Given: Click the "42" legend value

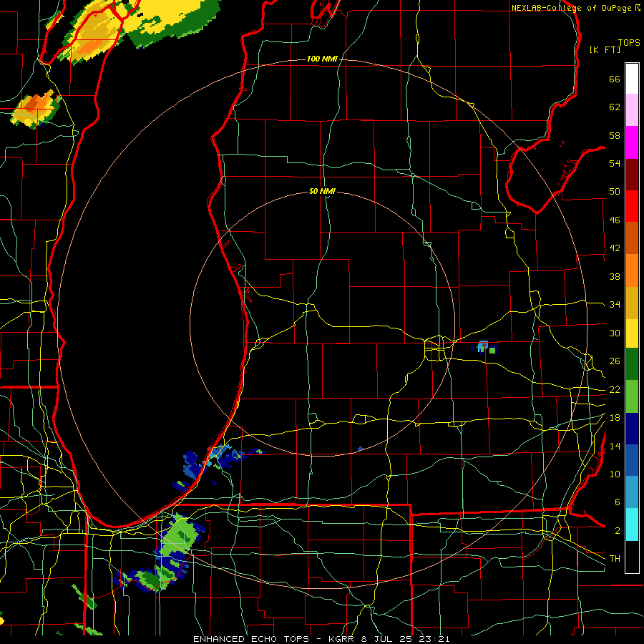Looking at the screenshot, I should [615, 248].
